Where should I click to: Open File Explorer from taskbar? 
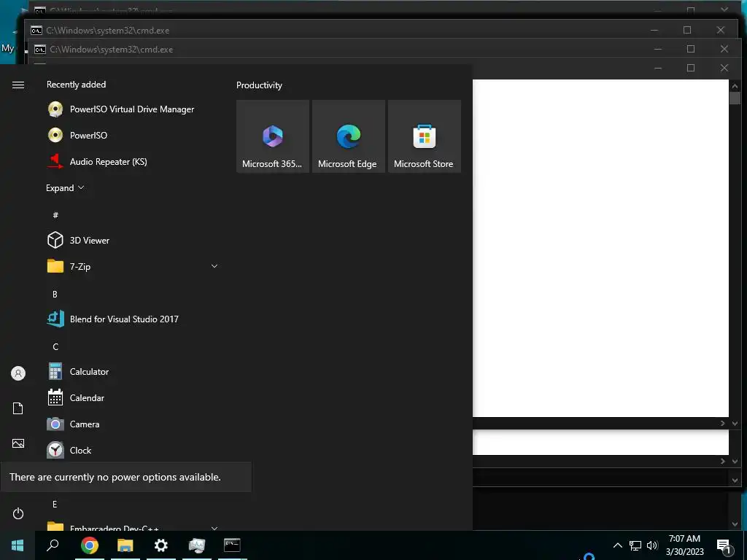(125, 545)
